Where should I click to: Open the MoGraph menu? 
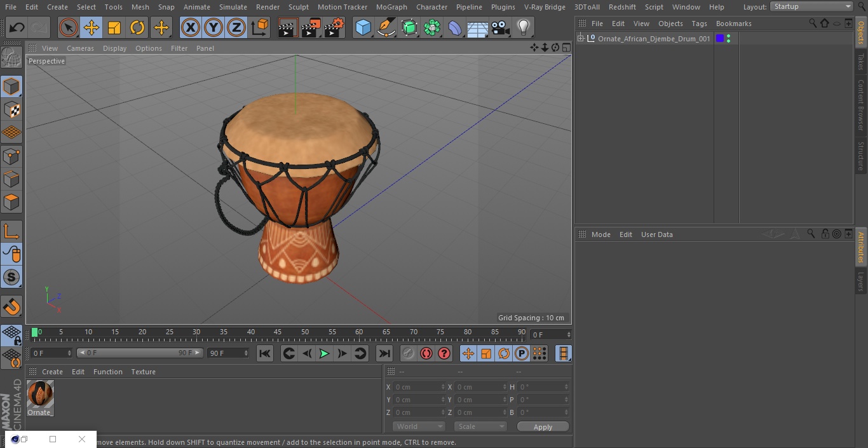[x=391, y=7]
